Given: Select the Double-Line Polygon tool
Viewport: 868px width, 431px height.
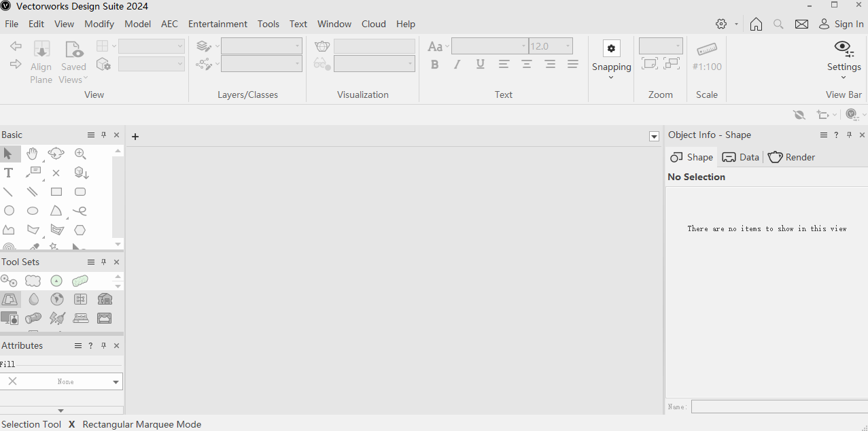Looking at the screenshot, I should point(57,230).
